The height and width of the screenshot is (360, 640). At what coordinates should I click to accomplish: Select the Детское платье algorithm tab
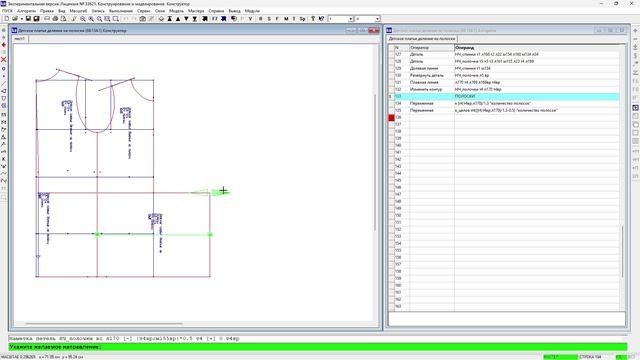point(422,39)
